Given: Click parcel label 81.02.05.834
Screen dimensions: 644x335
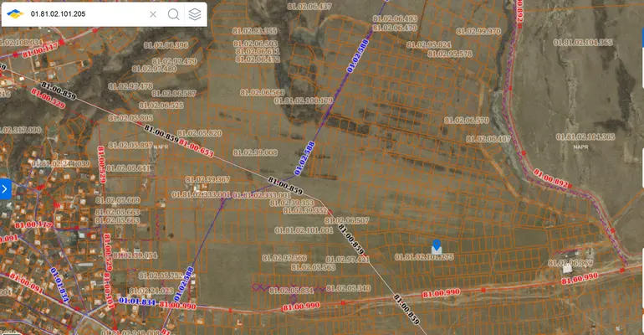Looking at the screenshot, I should coord(292,291).
